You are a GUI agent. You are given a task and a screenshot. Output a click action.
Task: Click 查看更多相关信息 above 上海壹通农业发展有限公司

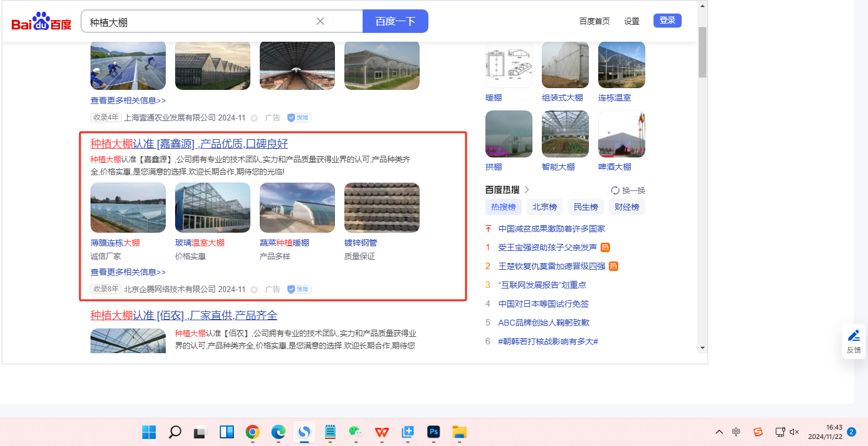[128, 100]
